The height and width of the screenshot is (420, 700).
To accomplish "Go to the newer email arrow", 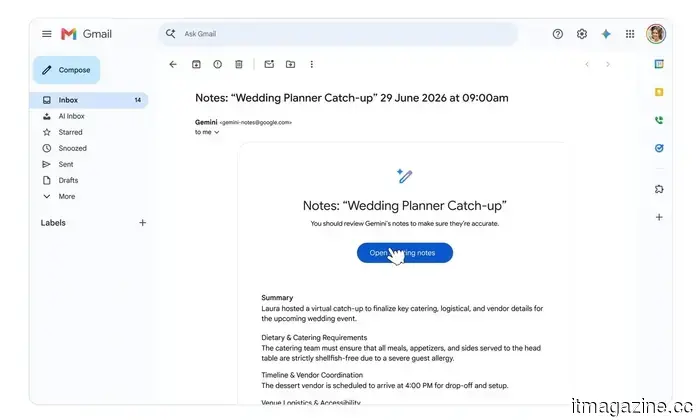I will [x=587, y=64].
